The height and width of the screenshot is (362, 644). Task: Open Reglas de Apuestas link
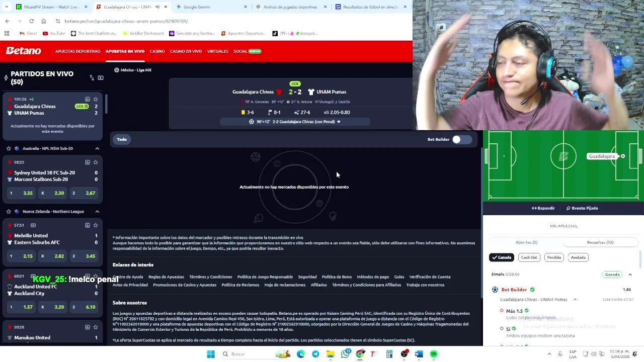(166, 277)
